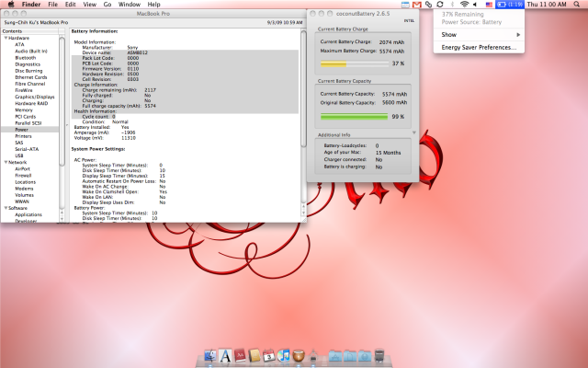
Task: Open the Wi-Fi AirPort status menu
Action: pyautogui.click(x=464, y=5)
